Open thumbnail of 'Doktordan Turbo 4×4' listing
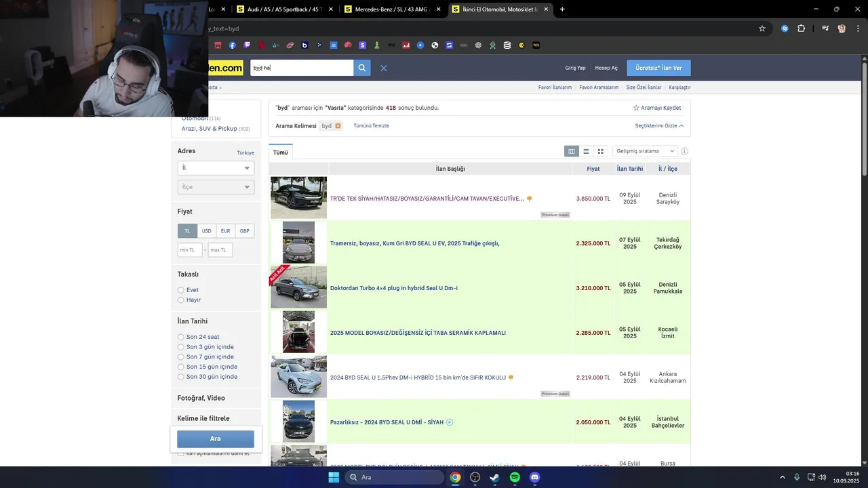 pos(298,287)
